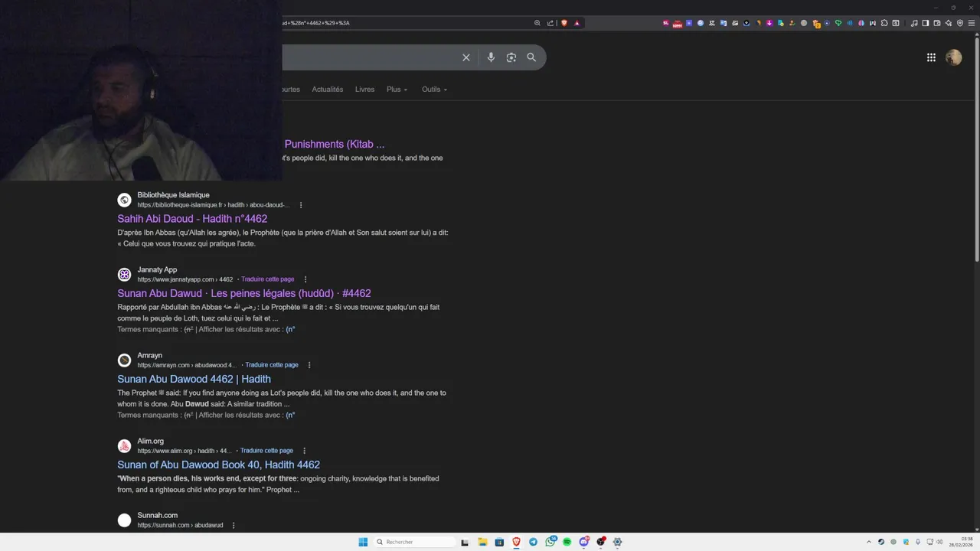Click the Jannaty App site favicon

(x=124, y=274)
